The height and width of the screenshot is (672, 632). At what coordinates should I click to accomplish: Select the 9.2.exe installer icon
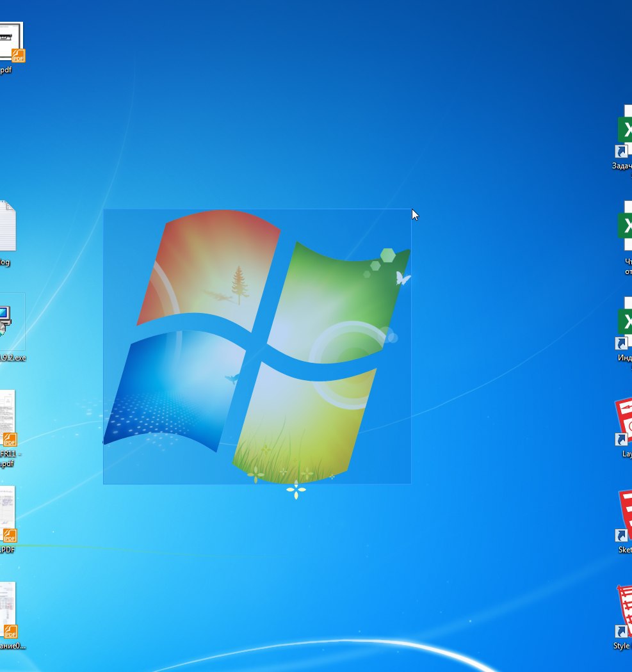(x=6, y=321)
